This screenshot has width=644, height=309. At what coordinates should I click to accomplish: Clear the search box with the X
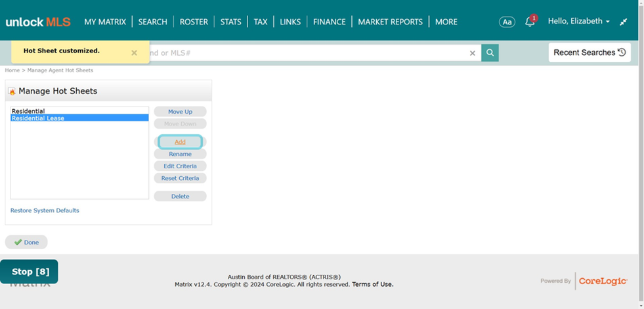pyautogui.click(x=472, y=53)
